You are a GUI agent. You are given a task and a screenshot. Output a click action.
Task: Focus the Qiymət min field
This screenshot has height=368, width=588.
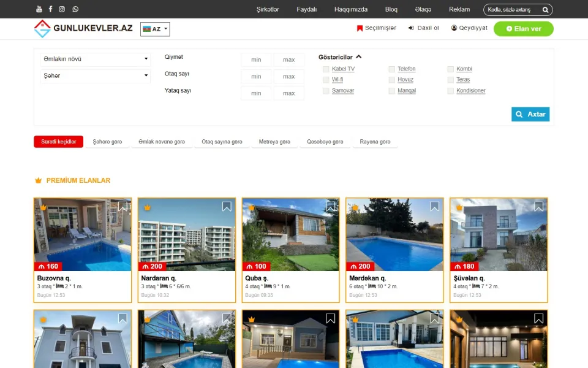(256, 59)
